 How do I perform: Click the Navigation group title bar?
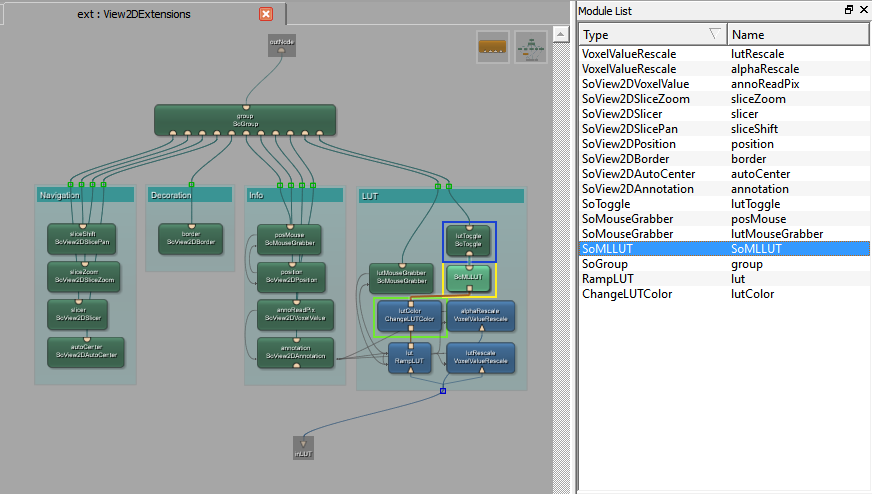[84, 195]
